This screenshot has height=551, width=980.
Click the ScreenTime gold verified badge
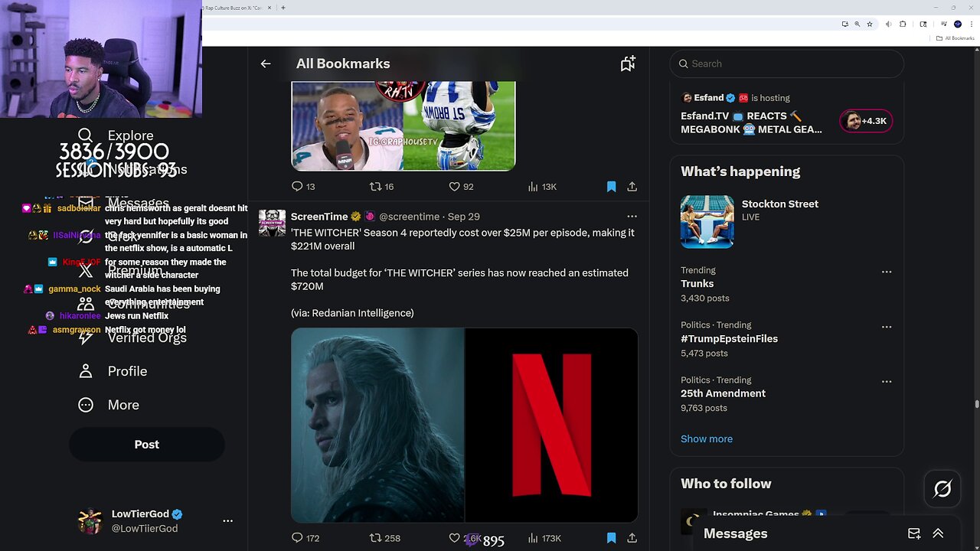tap(356, 217)
